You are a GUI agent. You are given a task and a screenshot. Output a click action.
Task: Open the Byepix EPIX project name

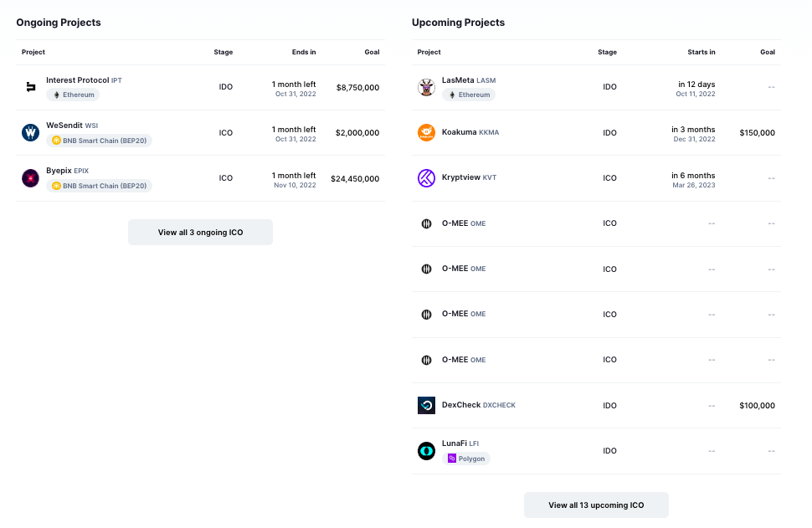[x=67, y=171]
